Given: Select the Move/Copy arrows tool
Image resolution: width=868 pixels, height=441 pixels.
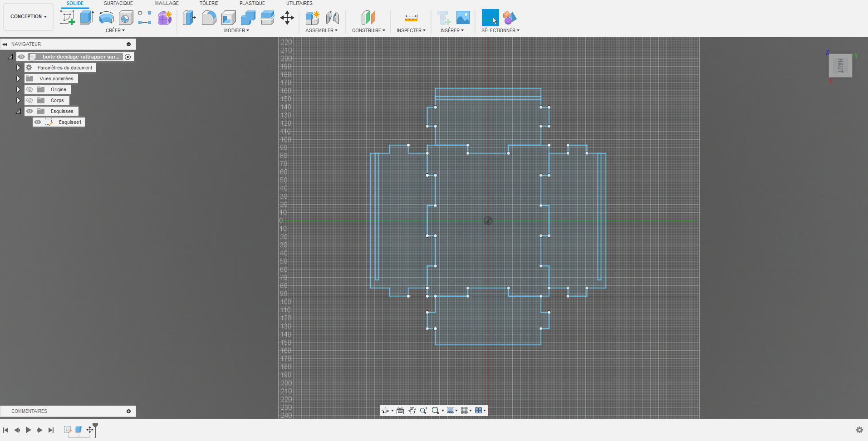Looking at the screenshot, I should (287, 18).
